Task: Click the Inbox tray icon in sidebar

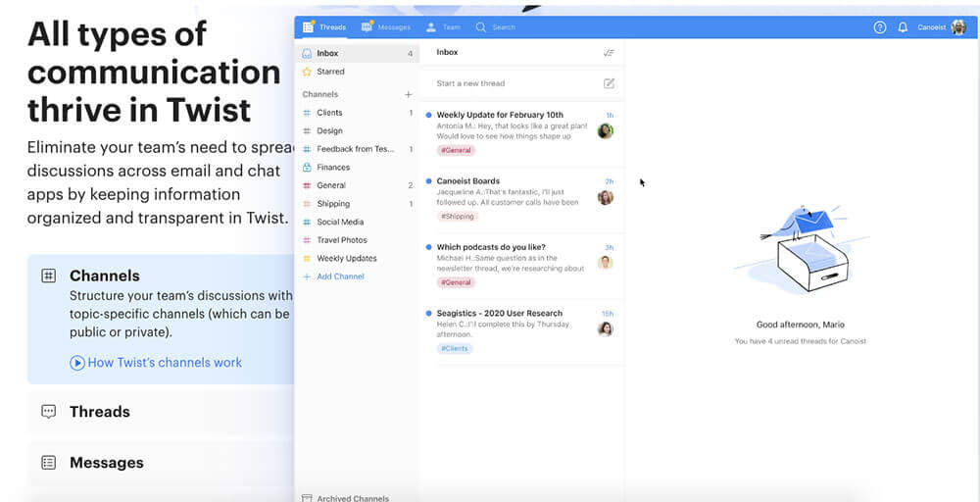Action: [307, 54]
